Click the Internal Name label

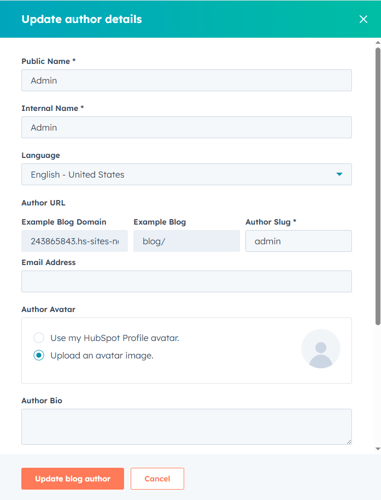click(52, 108)
